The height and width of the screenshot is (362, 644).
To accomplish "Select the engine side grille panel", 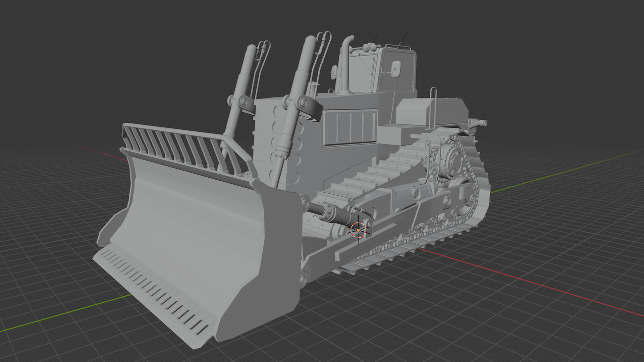I will click(350, 127).
